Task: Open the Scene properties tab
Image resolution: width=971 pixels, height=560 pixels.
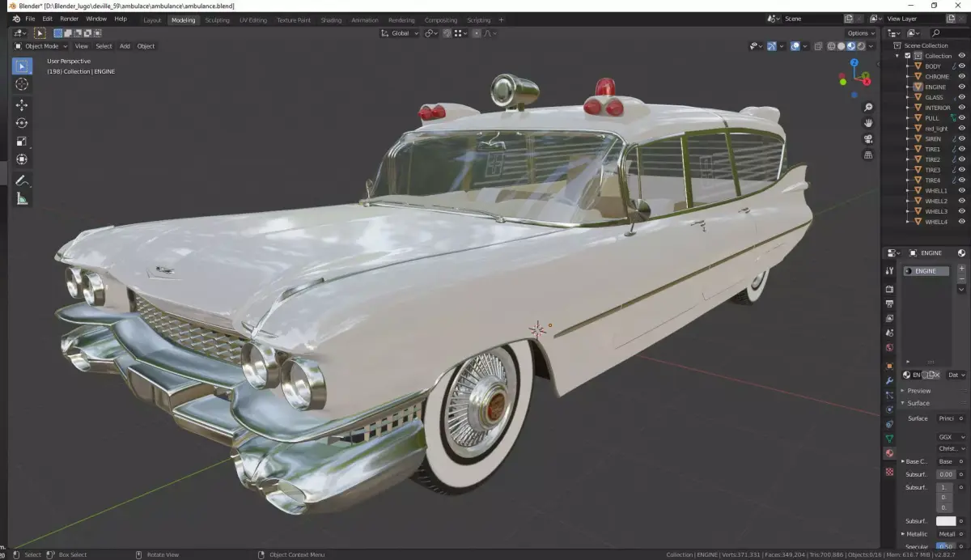Action: [889, 333]
